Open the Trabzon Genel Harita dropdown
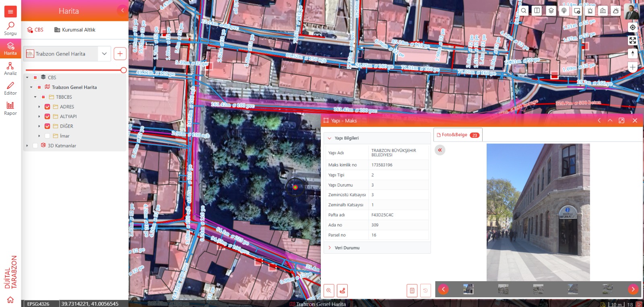 point(104,54)
